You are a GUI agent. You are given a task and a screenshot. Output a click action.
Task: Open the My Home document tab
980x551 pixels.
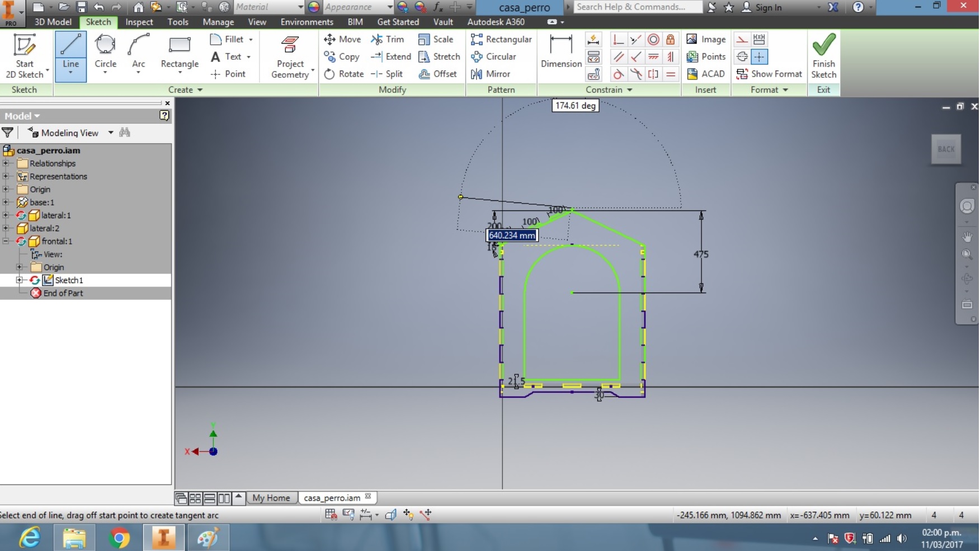pos(271,498)
